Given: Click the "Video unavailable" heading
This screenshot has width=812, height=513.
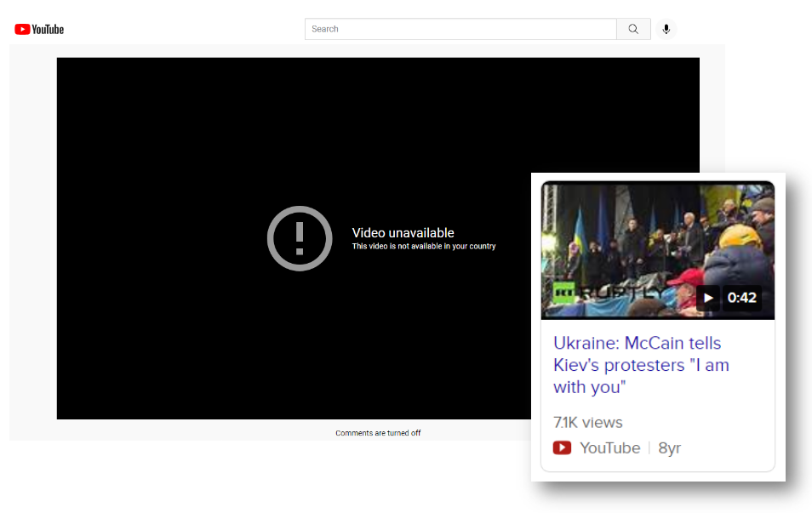Looking at the screenshot, I should pos(403,232).
